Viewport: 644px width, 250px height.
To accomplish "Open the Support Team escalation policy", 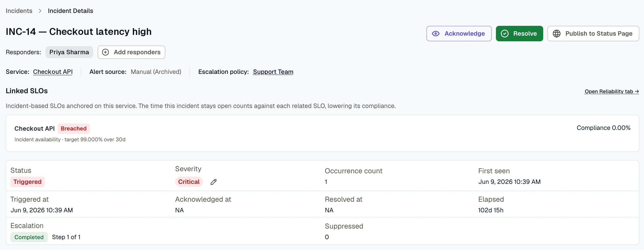I will click(x=273, y=72).
